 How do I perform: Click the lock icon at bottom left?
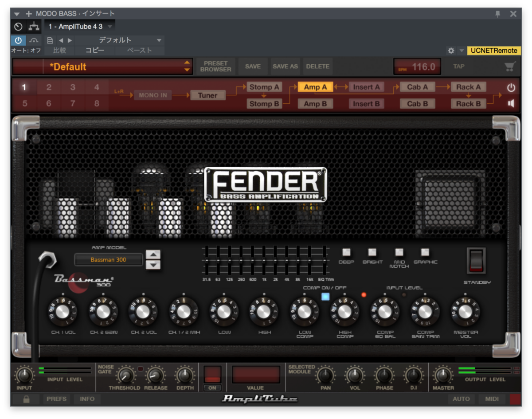pos(26,399)
